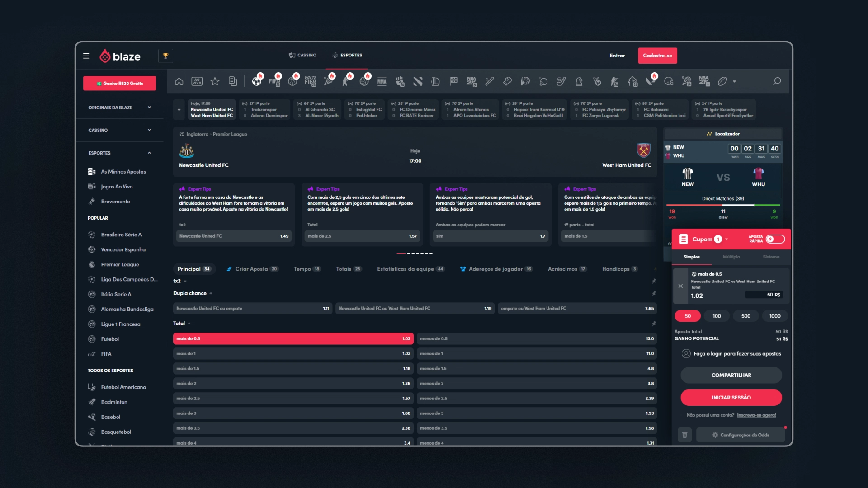Image resolution: width=868 pixels, height=488 pixels.
Task: Click the Inscreva-se agora link
Action: (x=756, y=415)
